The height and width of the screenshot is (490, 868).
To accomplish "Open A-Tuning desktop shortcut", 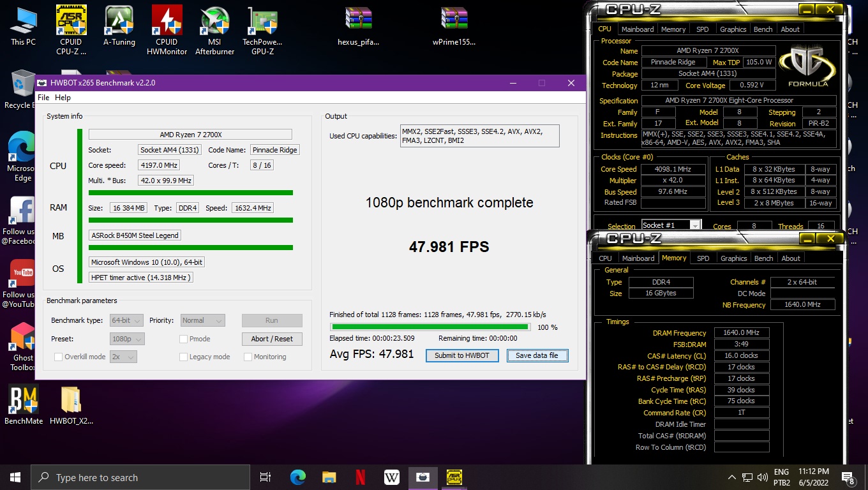I will tap(119, 26).
